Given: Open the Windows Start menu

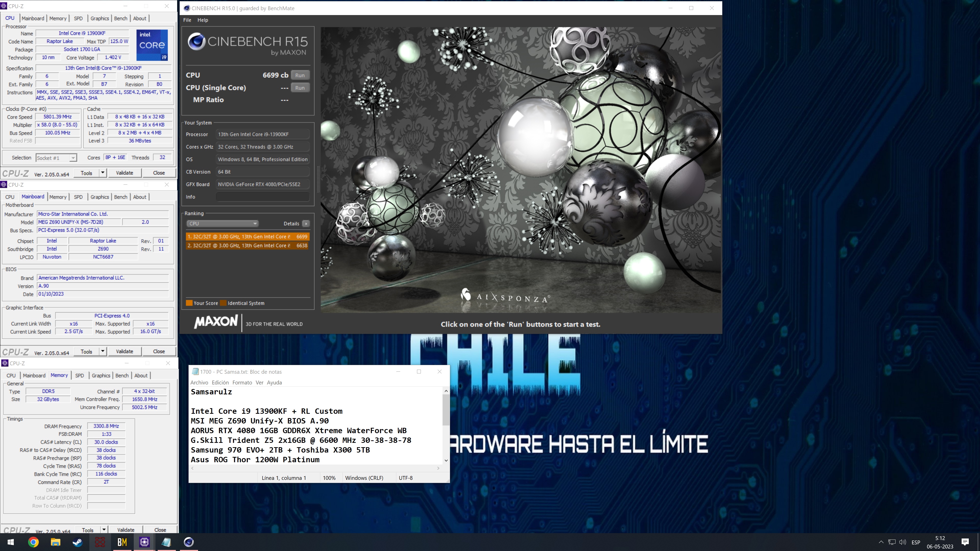Looking at the screenshot, I should (x=11, y=542).
